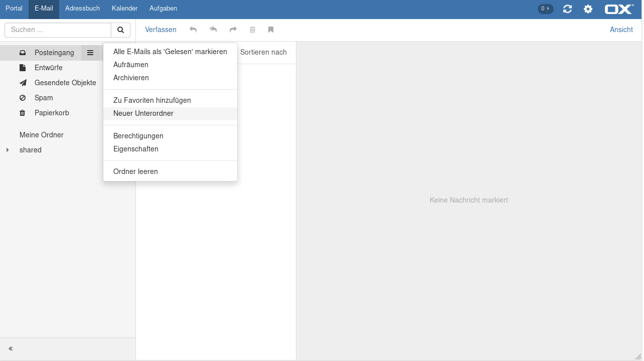Click the reply arrow icon
The image size is (644, 361).
coord(193,30)
